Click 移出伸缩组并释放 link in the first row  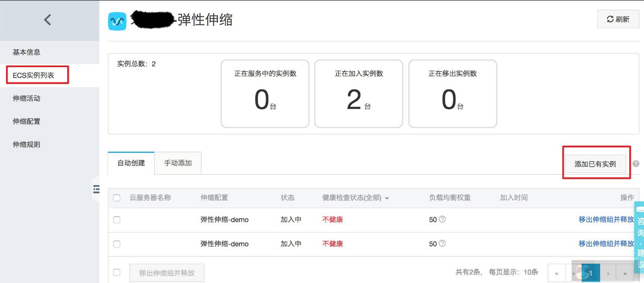point(606,219)
